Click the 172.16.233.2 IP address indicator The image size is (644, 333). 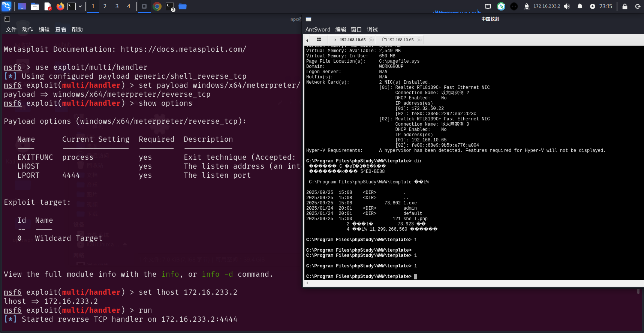547,6
